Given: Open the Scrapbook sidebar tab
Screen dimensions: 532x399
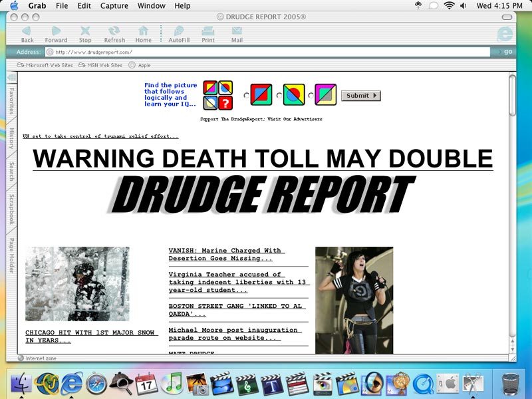Looking at the screenshot, I should [11, 209].
